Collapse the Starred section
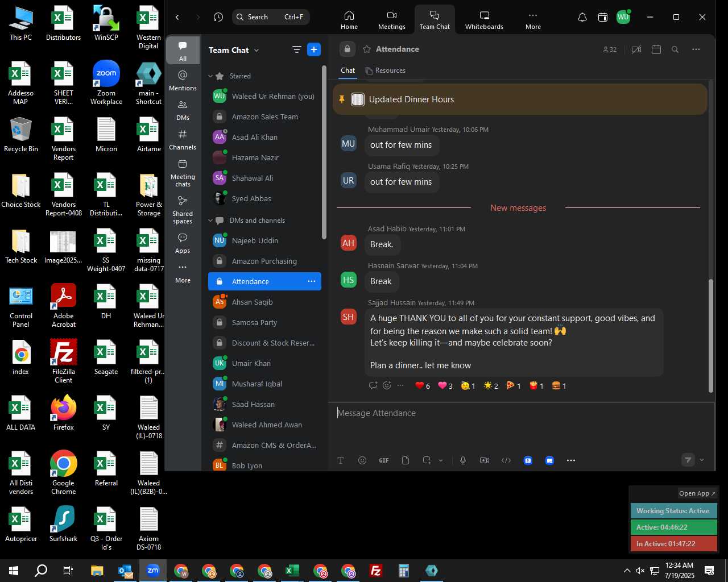The height and width of the screenshot is (582, 728). pos(210,76)
